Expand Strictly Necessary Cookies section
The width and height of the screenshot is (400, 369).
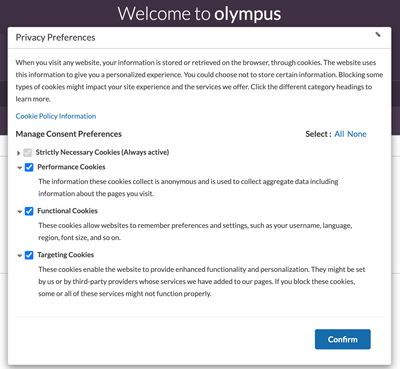(x=19, y=153)
